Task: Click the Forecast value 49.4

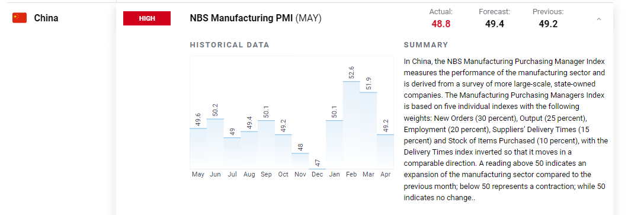Action: [494, 24]
